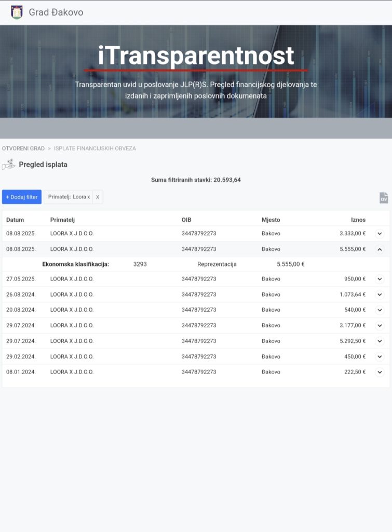The width and height of the screenshot is (392, 532).
Task: Select the amount 540,00 €
Action: [x=355, y=310]
